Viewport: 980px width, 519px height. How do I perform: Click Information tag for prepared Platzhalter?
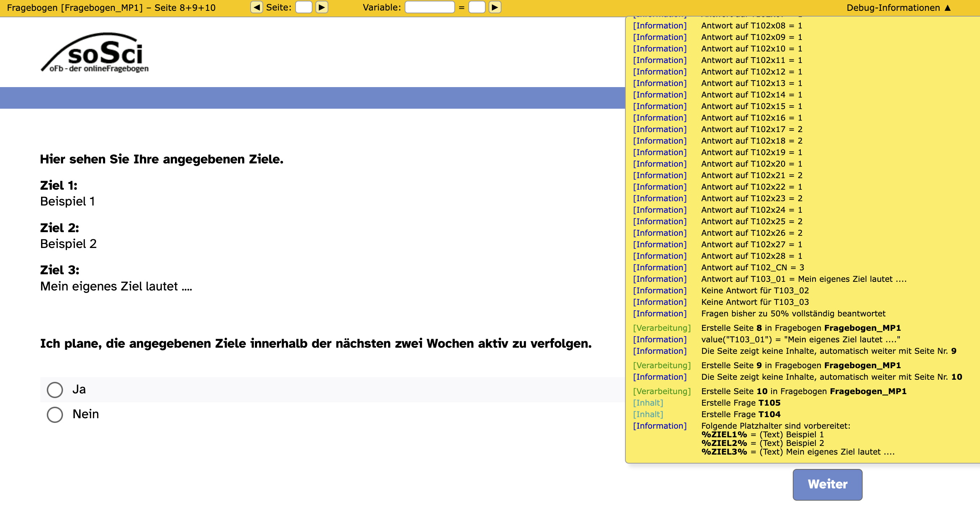[660, 426]
